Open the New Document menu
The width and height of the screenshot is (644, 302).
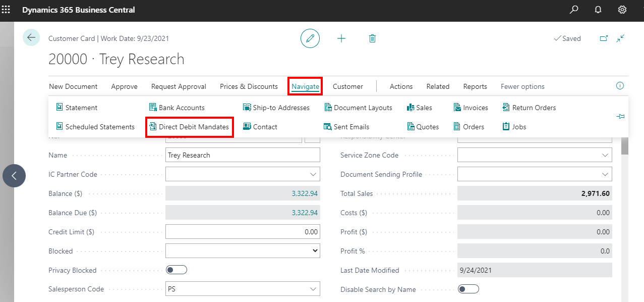point(73,86)
